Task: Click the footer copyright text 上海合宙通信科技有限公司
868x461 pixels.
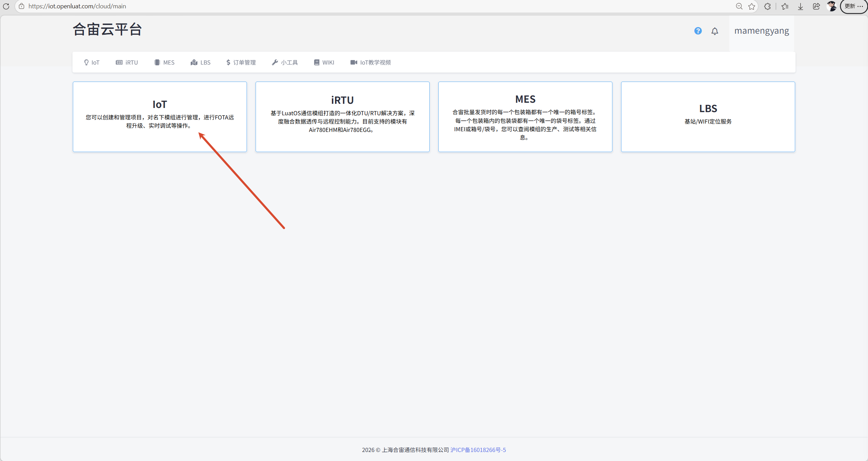Action: [x=415, y=450]
